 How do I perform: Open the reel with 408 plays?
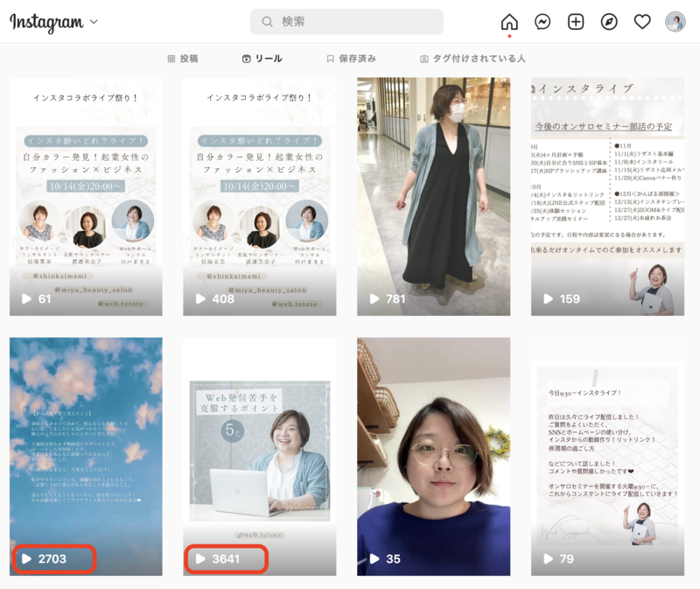[259, 197]
